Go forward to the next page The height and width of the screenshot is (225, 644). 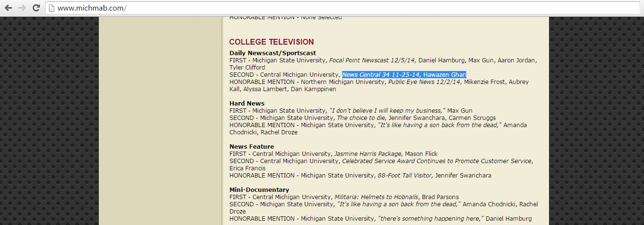22,8
